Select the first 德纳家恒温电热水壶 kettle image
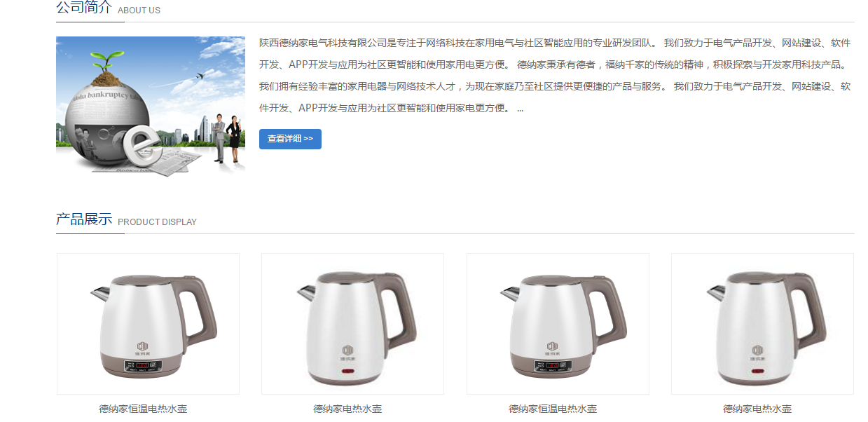Viewport: 868px width, 422px height. tap(148, 324)
